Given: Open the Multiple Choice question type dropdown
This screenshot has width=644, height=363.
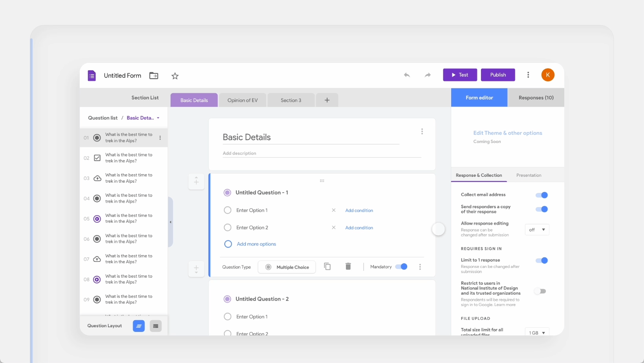Looking at the screenshot, I should (x=287, y=267).
